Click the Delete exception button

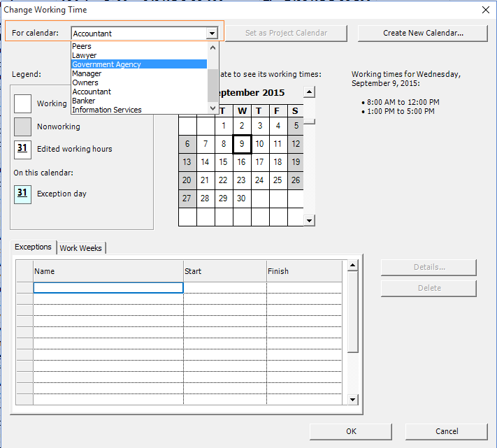[x=429, y=288]
